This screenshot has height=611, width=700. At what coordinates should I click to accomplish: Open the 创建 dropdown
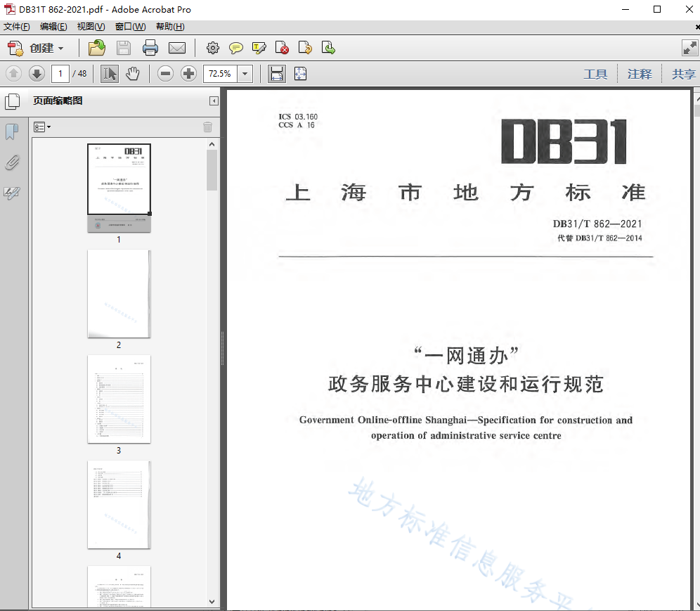(40, 48)
